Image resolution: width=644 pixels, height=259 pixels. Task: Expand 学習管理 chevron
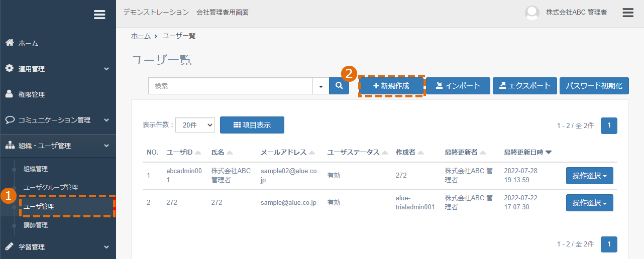106,247
